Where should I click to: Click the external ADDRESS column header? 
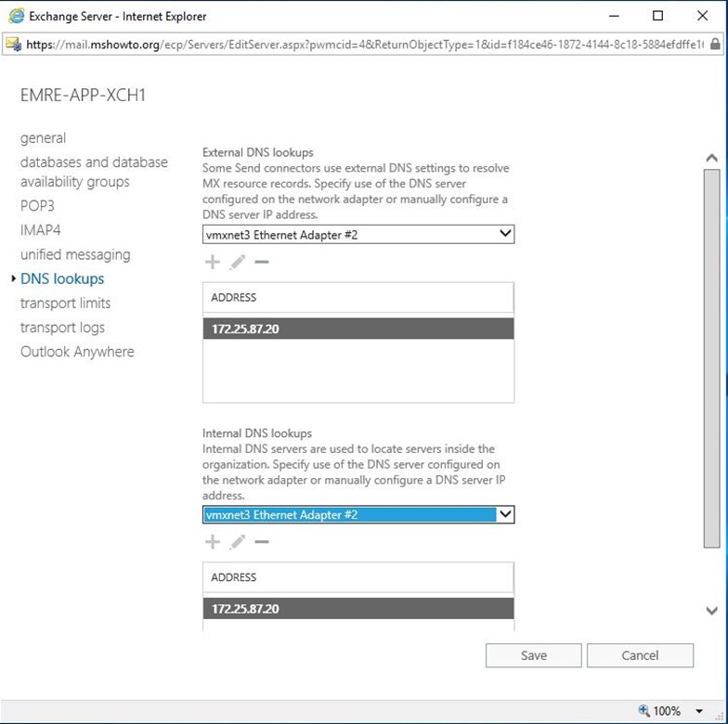[358, 297]
